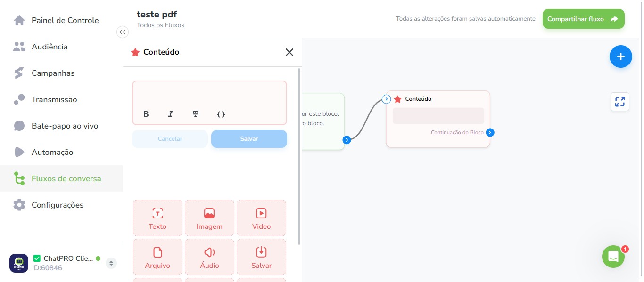Add an Arquivo content block

point(157,257)
